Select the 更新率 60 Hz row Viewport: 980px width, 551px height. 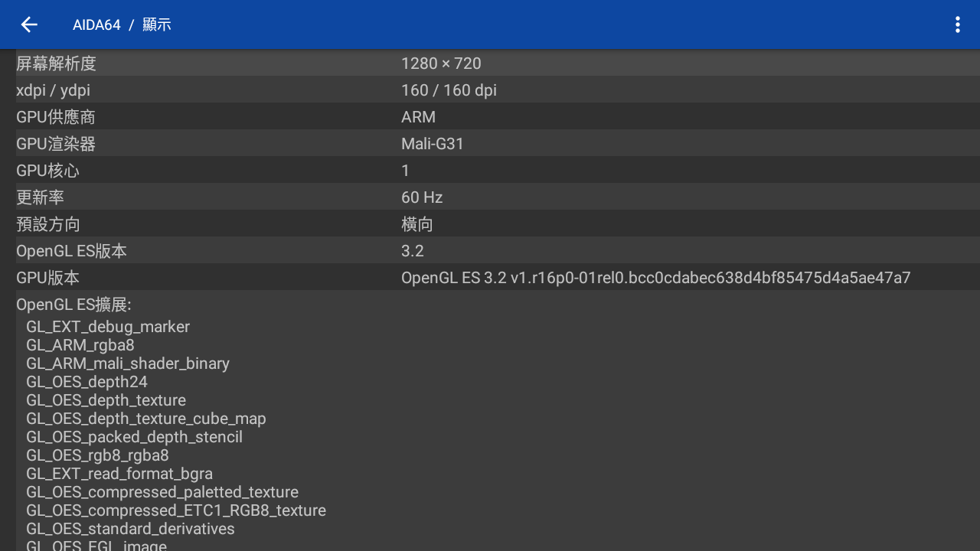pos(490,197)
